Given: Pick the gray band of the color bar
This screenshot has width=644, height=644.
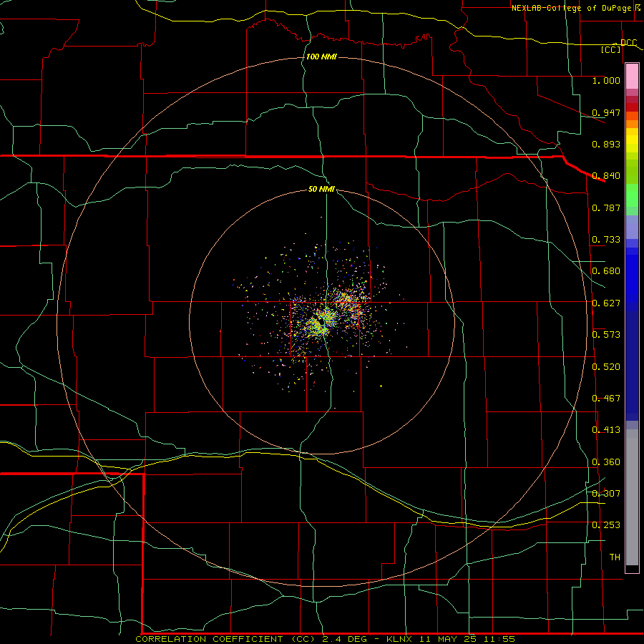Looking at the screenshot, I should tap(632, 497).
